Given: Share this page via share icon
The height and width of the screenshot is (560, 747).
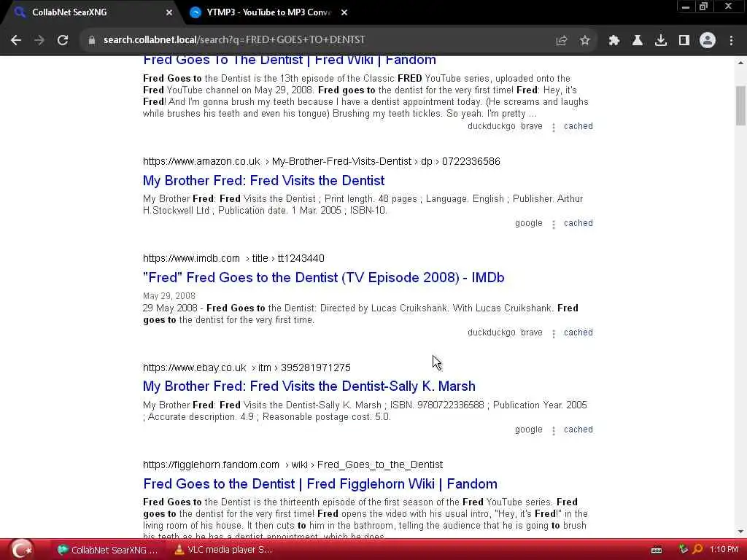Looking at the screenshot, I should tap(562, 41).
